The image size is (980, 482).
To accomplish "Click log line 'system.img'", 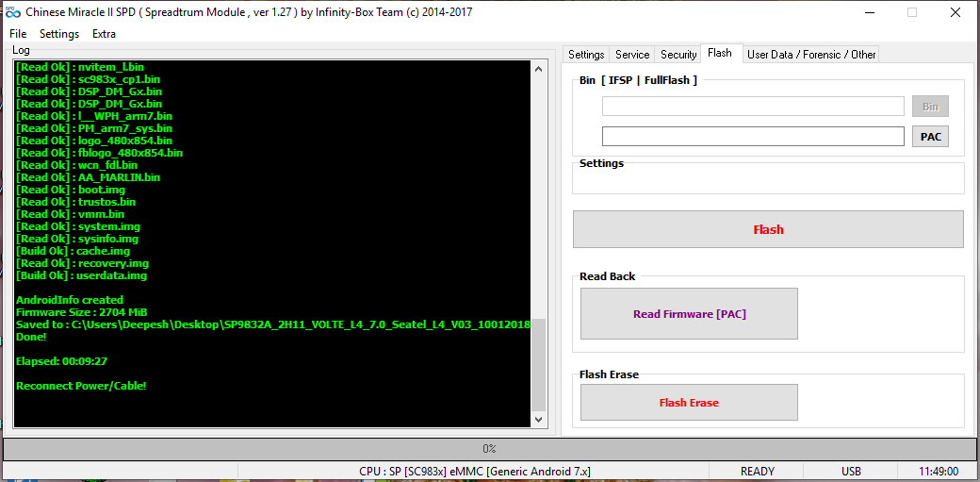I will click(77, 226).
